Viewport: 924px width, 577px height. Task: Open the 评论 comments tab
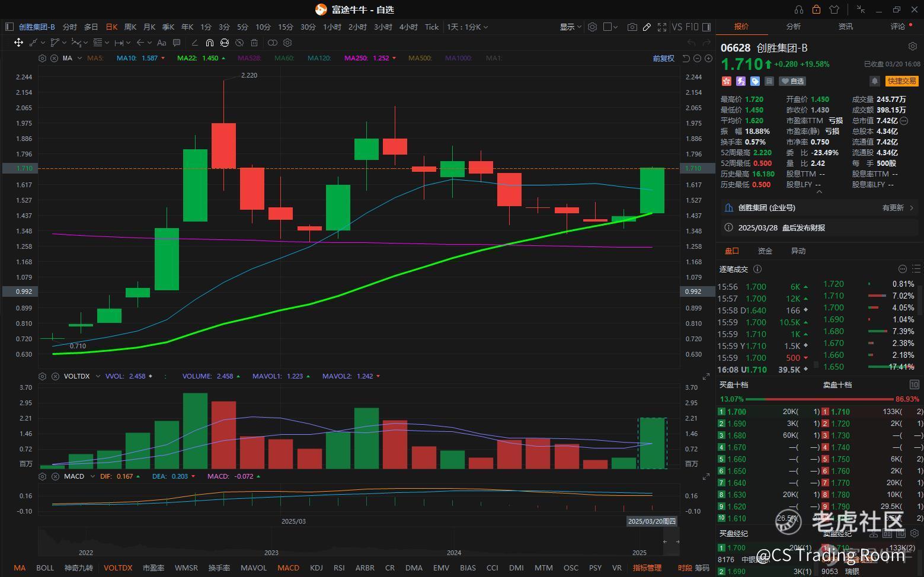pyautogui.click(x=898, y=26)
